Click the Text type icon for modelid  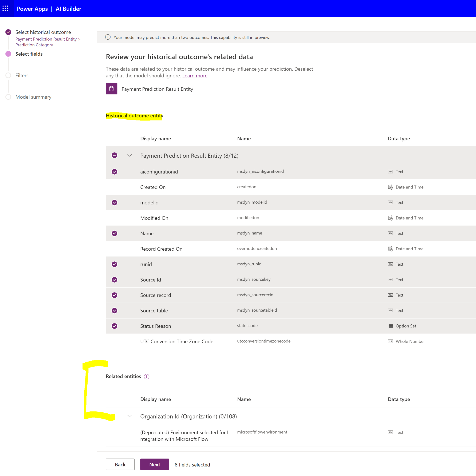click(390, 203)
